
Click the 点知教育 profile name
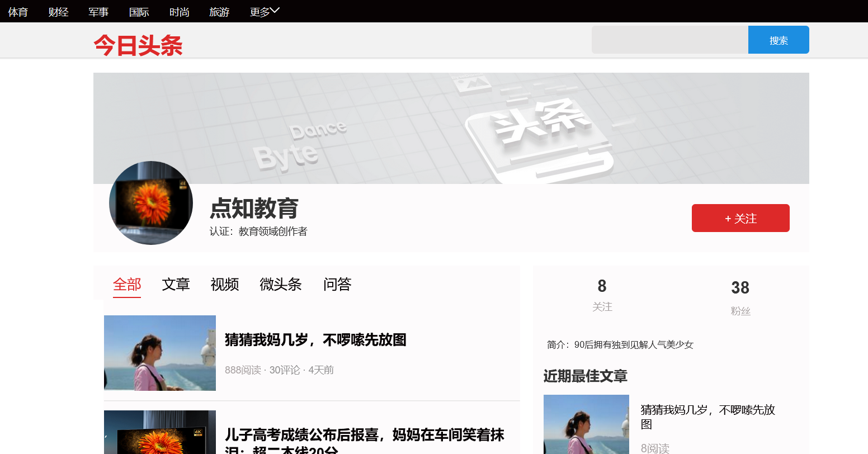click(x=254, y=209)
